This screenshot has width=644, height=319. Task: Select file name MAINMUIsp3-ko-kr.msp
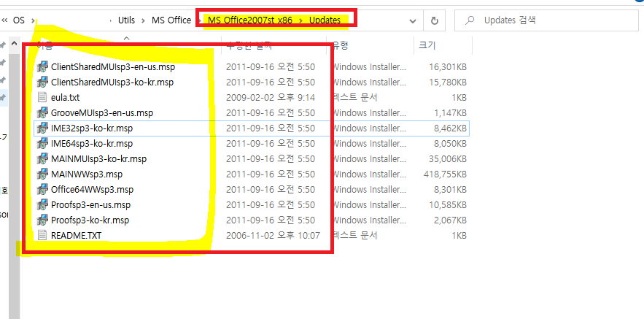pyautogui.click(x=98, y=158)
